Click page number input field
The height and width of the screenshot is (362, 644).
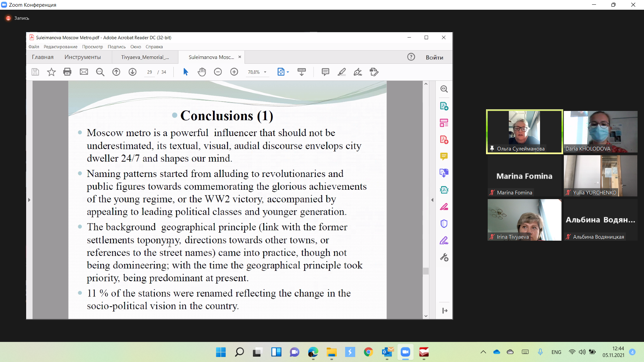pos(150,72)
